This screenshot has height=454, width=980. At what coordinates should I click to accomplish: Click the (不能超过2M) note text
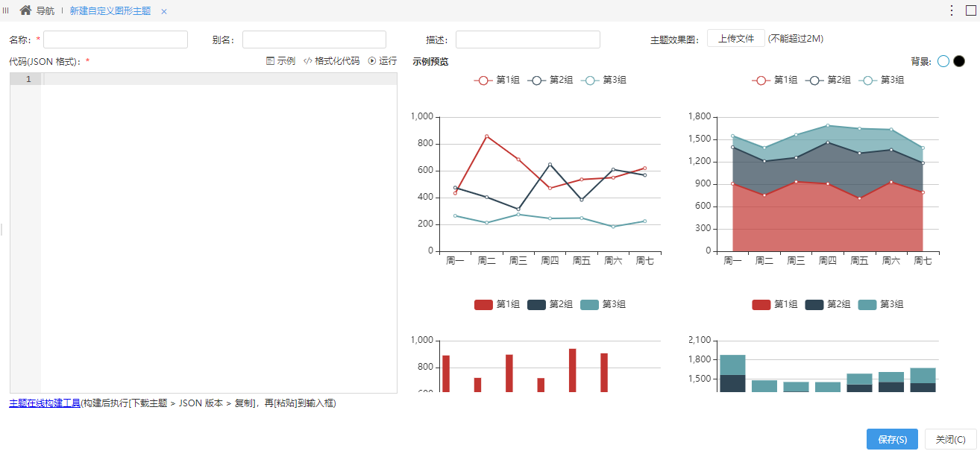[795, 39]
